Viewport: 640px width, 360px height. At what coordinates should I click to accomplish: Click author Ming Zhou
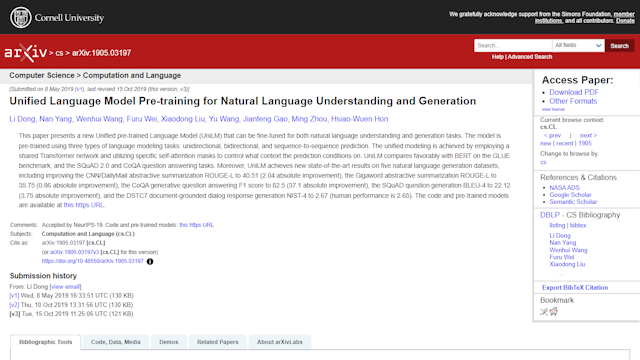pyautogui.click(x=309, y=119)
